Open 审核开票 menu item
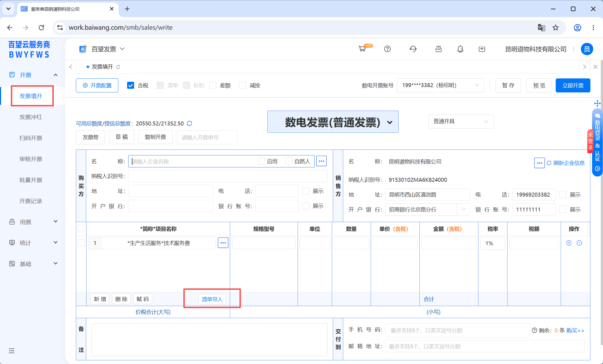The image size is (603, 364). point(31,159)
